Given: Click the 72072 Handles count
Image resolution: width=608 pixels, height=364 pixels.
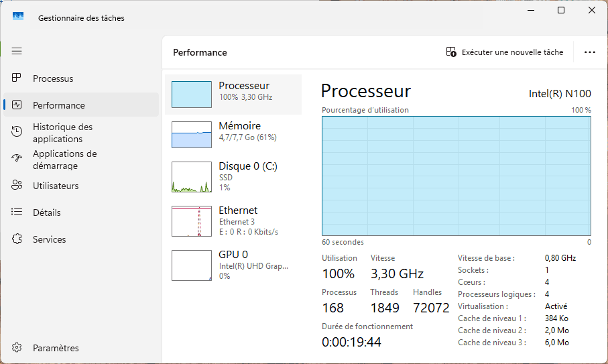Looking at the screenshot, I should click(x=431, y=308).
